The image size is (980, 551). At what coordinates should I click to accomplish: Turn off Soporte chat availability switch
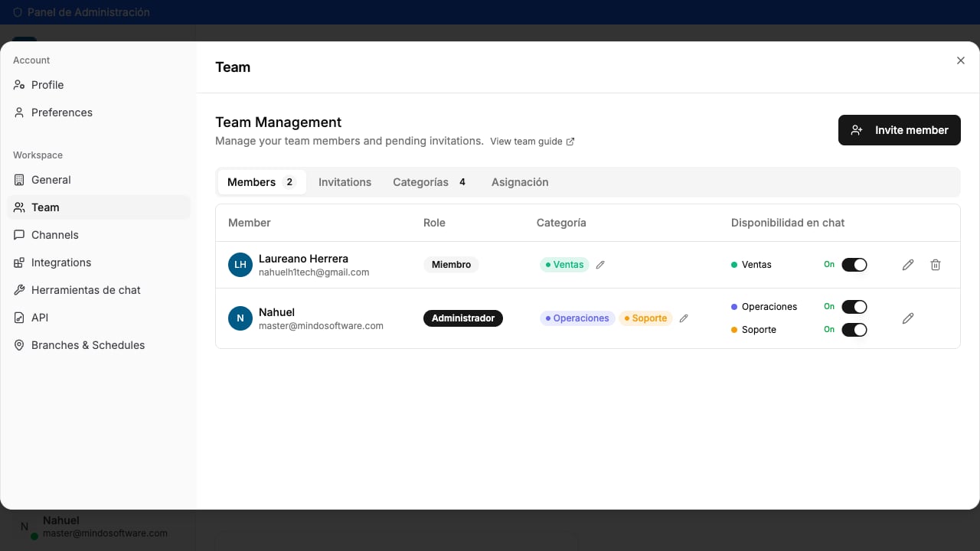(x=854, y=330)
